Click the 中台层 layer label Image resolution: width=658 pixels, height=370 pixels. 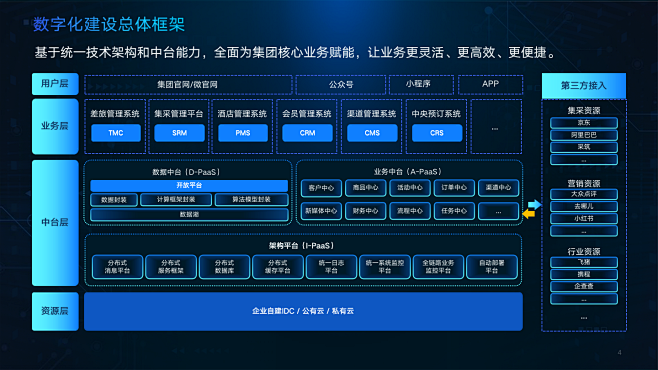pos(55,222)
